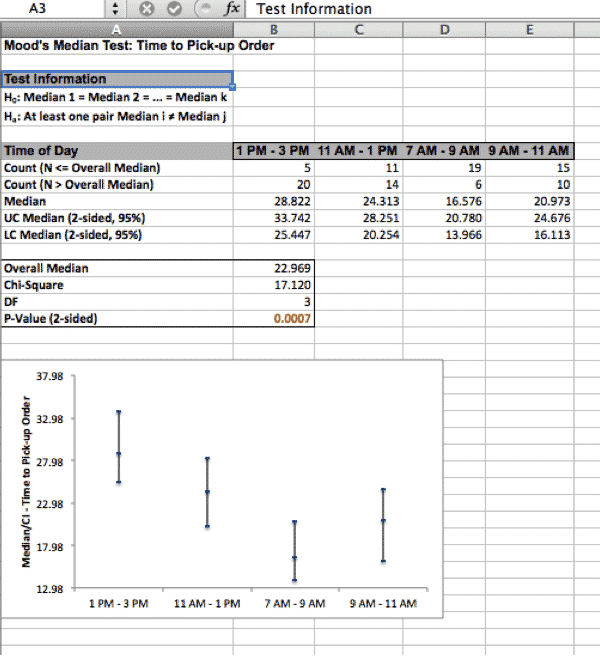The image size is (600, 656).
Task: Click the cancel entry X icon
Action: (146, 8)
